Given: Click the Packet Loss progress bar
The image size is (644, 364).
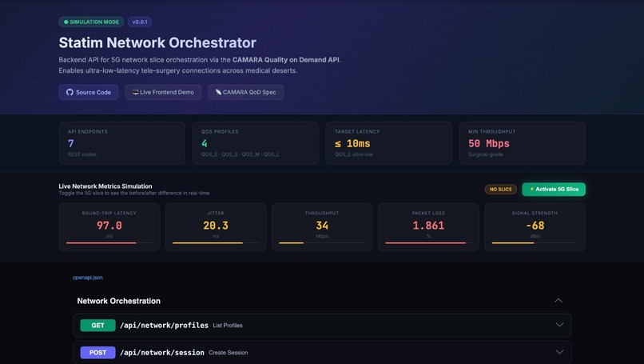Looking at the screenshot, I should tap(428, 243).
